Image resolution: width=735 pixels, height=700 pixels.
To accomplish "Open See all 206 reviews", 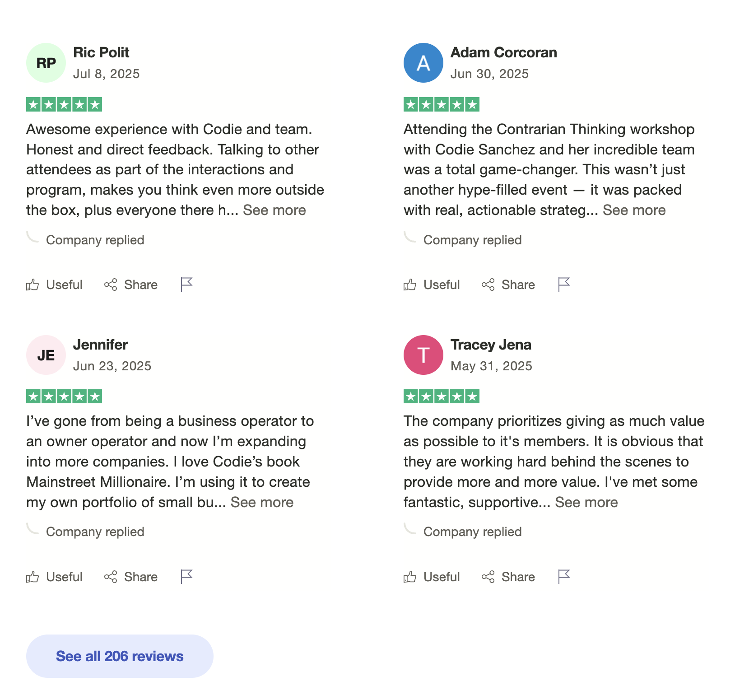I will coord(119,656).
